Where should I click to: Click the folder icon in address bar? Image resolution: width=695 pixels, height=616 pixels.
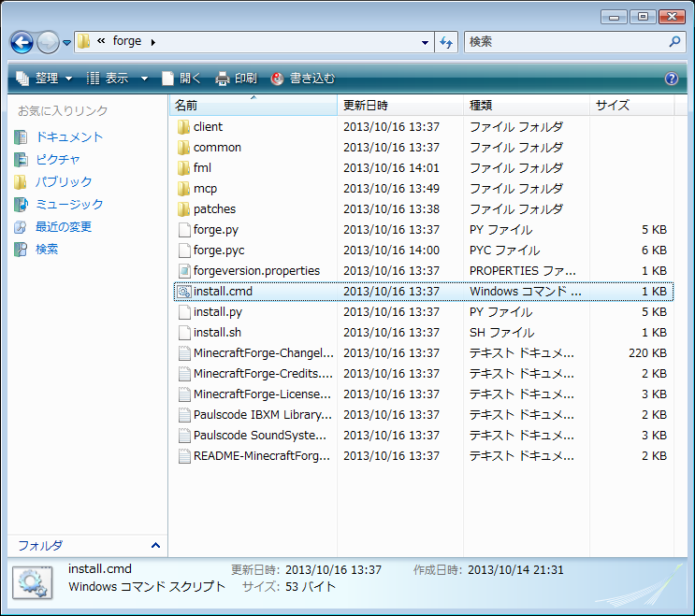point(84,42)
